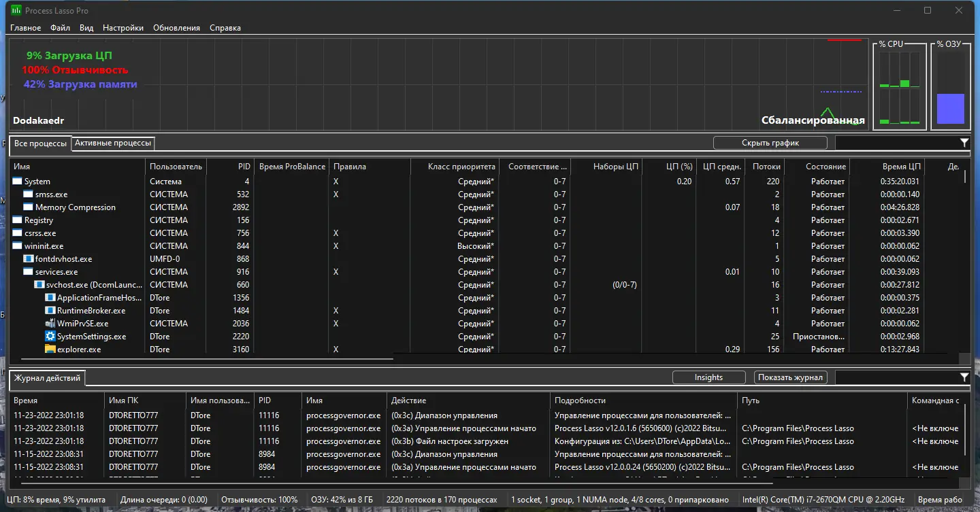
Task: Sort the log by Путь column header
Action: pos(823,400)
